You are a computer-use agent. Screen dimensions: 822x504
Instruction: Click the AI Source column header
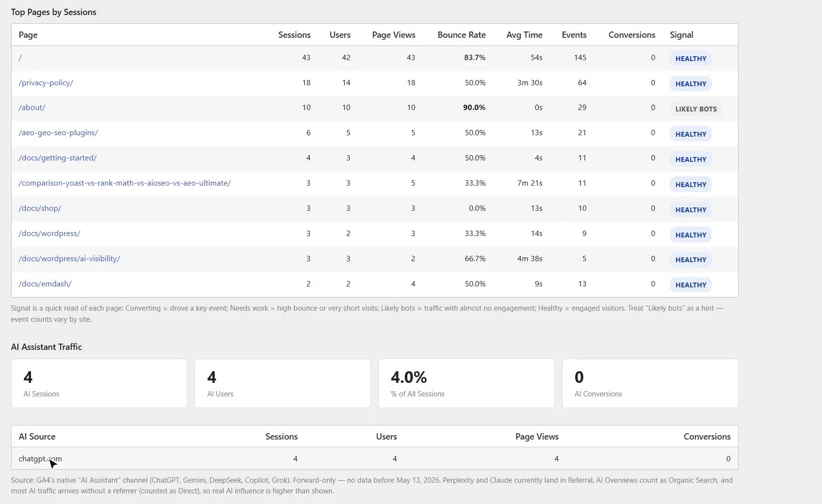37,437
